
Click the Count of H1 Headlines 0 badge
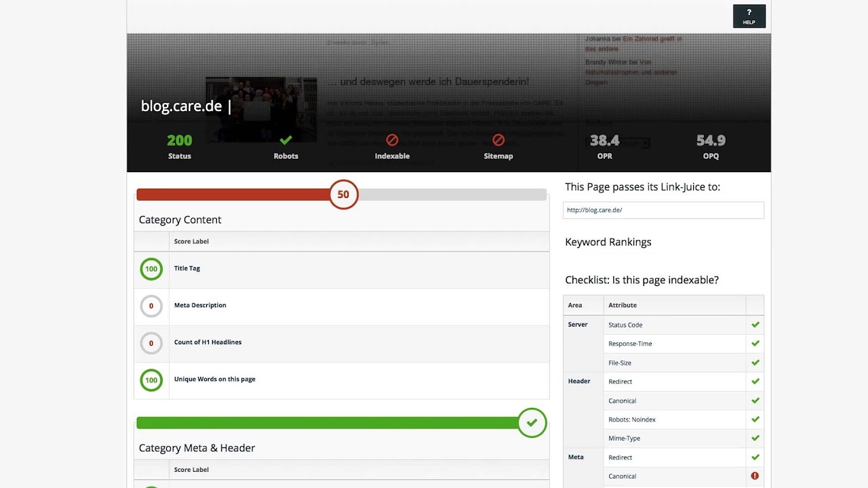[x=151, y=343]
